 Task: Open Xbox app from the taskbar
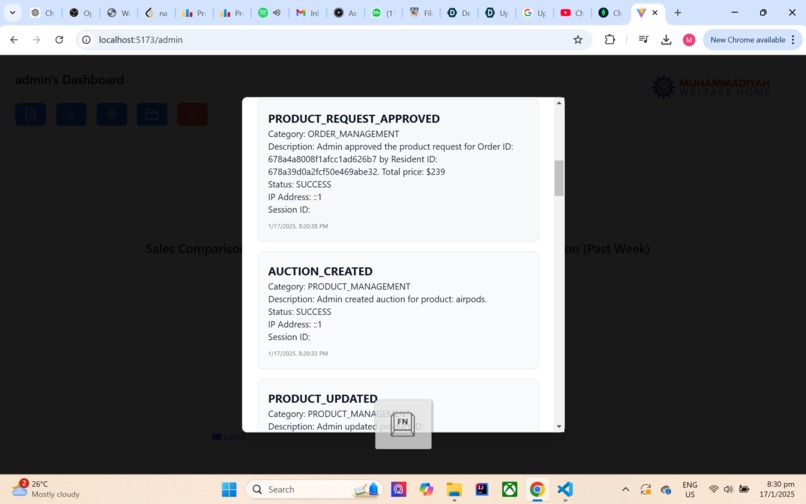tap(509, 489)
